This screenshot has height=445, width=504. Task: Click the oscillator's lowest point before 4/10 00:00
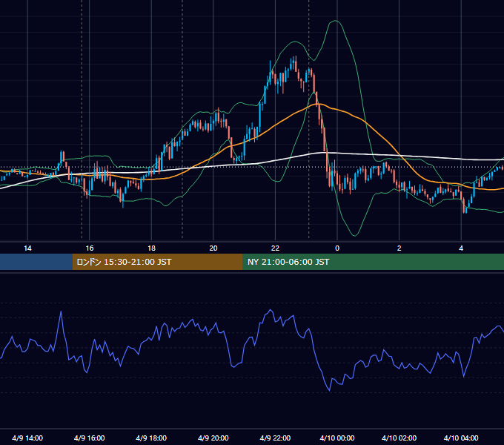click(x=330, y=390)
